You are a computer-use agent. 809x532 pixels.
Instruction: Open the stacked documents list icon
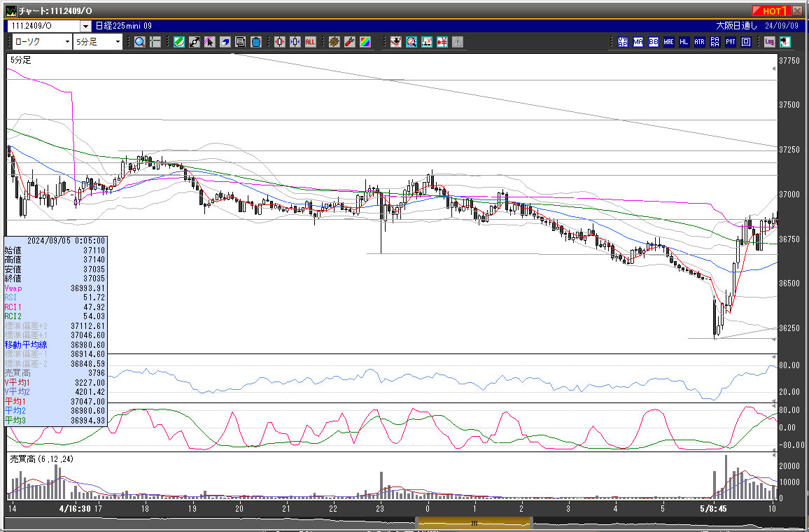pos(241,42)
